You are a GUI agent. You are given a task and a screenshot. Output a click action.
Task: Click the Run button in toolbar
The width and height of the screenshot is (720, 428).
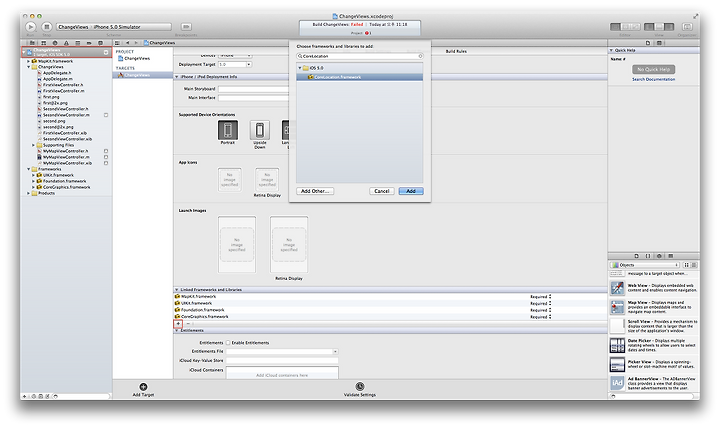[30, 27]
